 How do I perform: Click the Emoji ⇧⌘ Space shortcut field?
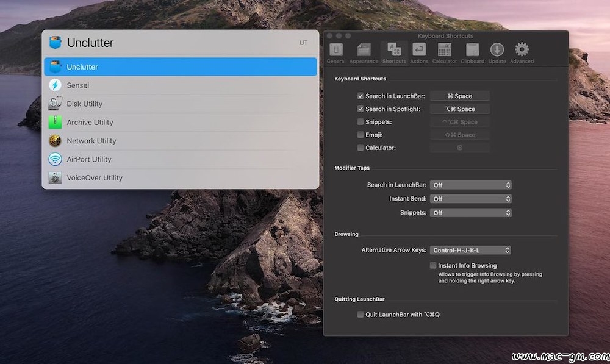(x=460, y=135)
